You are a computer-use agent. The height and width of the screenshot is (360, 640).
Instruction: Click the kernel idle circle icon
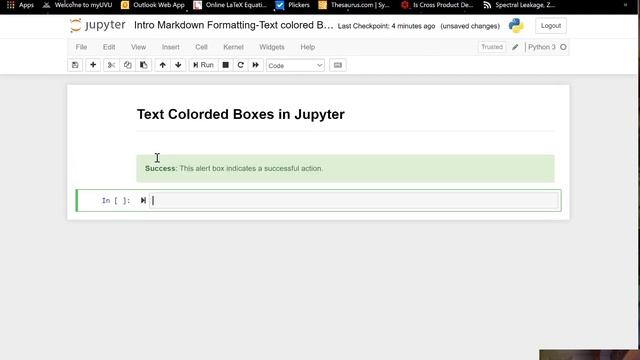(563, 47)
